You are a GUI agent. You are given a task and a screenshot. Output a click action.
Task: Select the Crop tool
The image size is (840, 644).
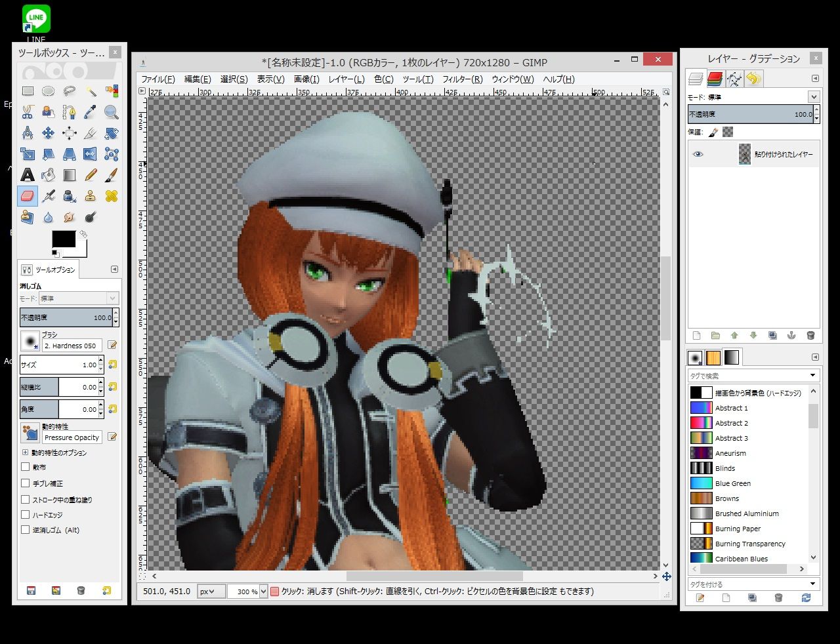coord(91,133)
